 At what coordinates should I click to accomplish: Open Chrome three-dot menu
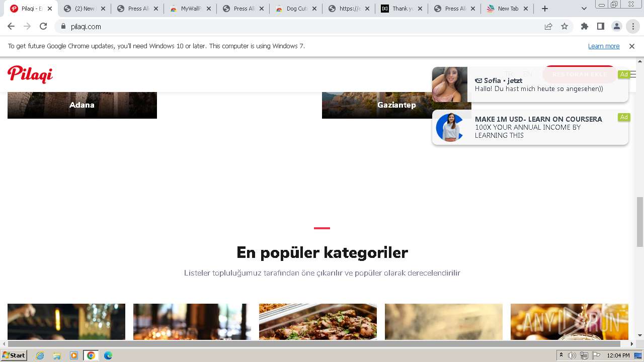pyautogui.click(x=633, y=27)
